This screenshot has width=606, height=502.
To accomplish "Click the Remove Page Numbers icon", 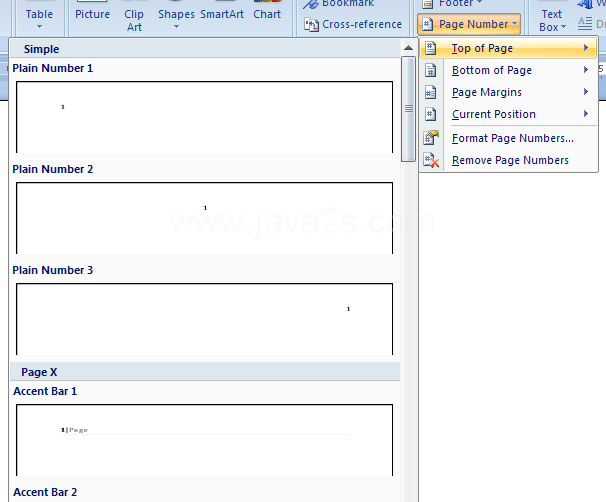I will 431,160.
